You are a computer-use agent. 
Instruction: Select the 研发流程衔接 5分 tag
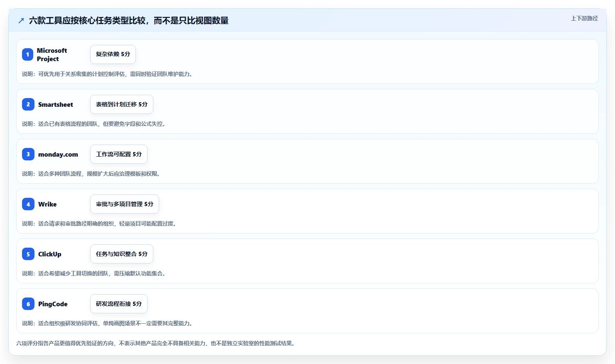pos(119,304)
